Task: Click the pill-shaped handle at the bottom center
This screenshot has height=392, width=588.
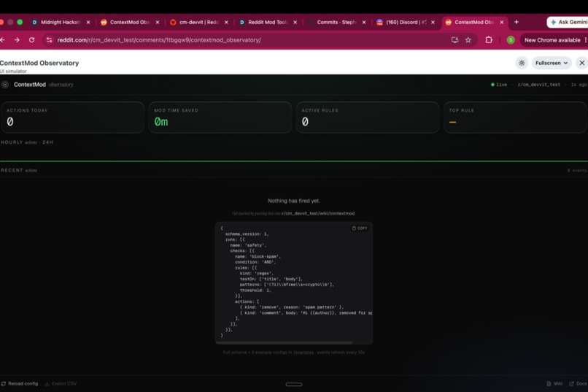Action: coord(294,385)
